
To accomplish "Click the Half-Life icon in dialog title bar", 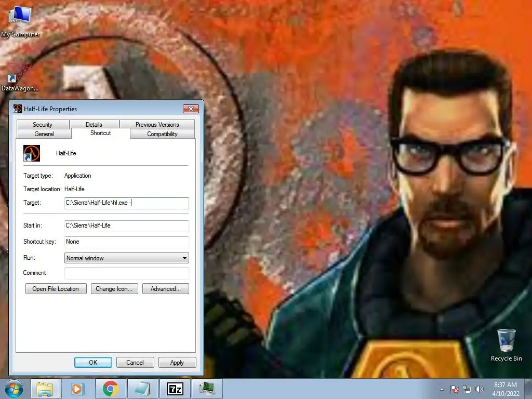I will click(17, 109).
